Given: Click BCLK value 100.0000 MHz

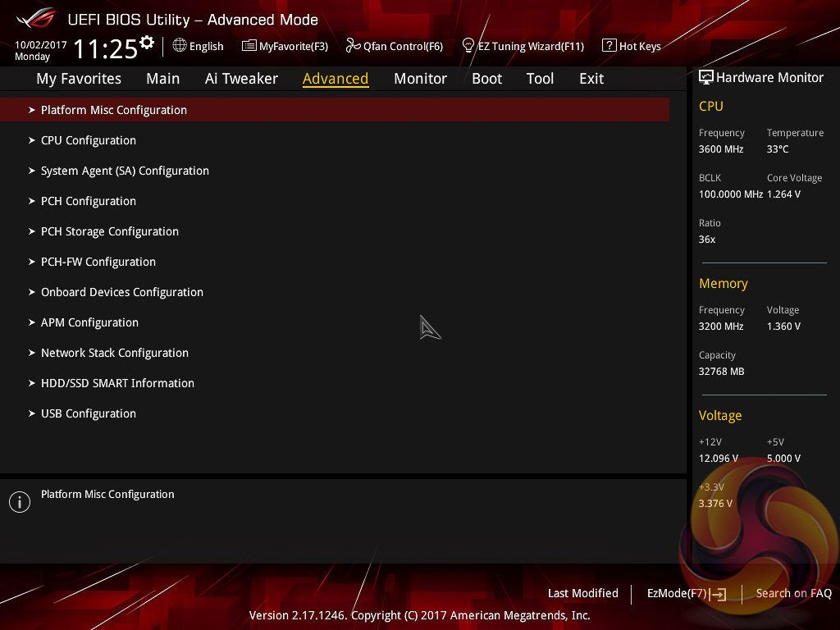Looking at the screenshot, I should point(730,194).
